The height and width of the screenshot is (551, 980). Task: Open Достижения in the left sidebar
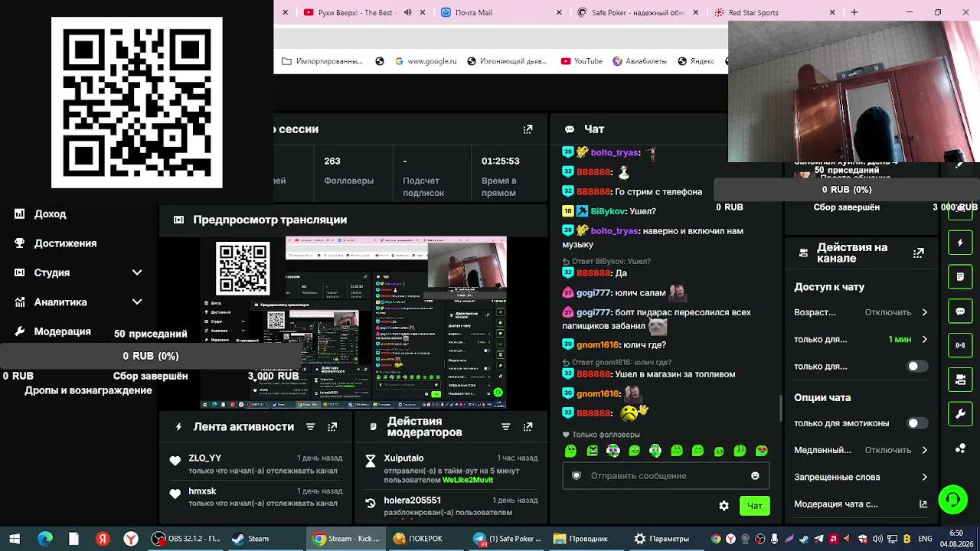coord(65,243)
